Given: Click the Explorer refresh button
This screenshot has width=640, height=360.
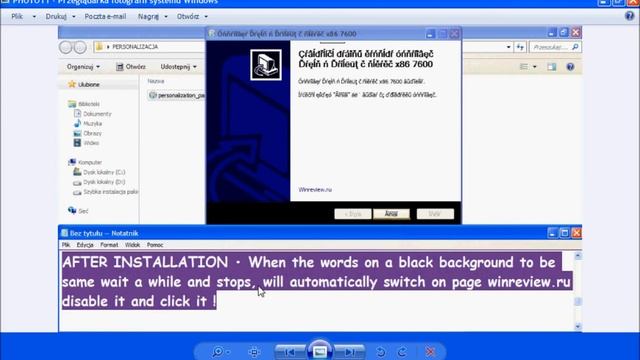Looking at the screenshot, I should click(x=520, y=47).
